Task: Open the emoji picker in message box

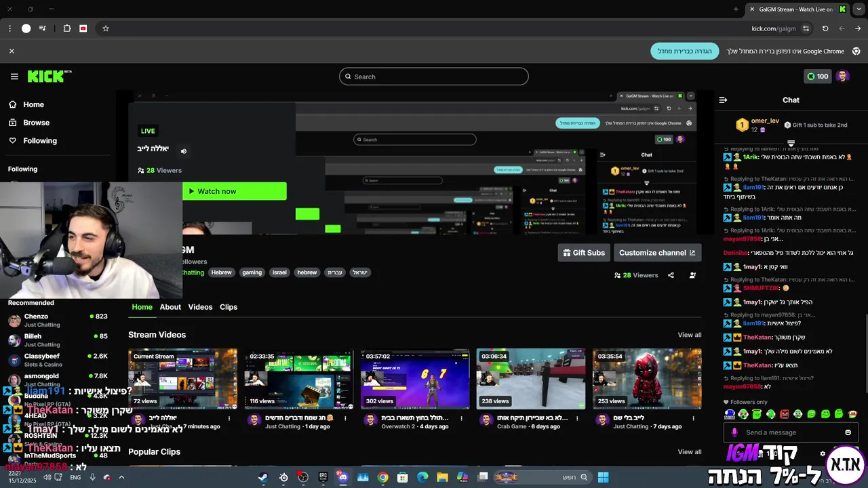Action: [848, 432]
